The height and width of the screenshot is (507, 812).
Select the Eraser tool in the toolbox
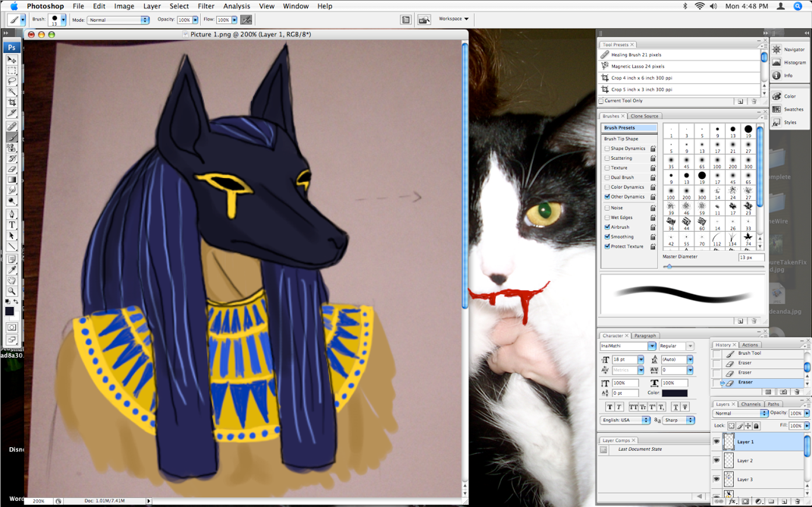(x=11, y=169)
